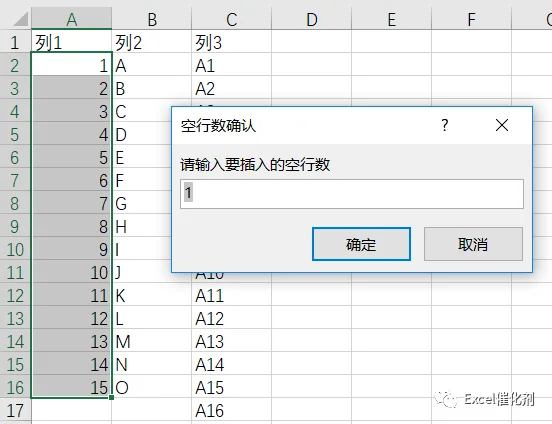This screenshot has height=424, width=552.
Task: Click empty cell E13
Action: click(x=391, y=318)
